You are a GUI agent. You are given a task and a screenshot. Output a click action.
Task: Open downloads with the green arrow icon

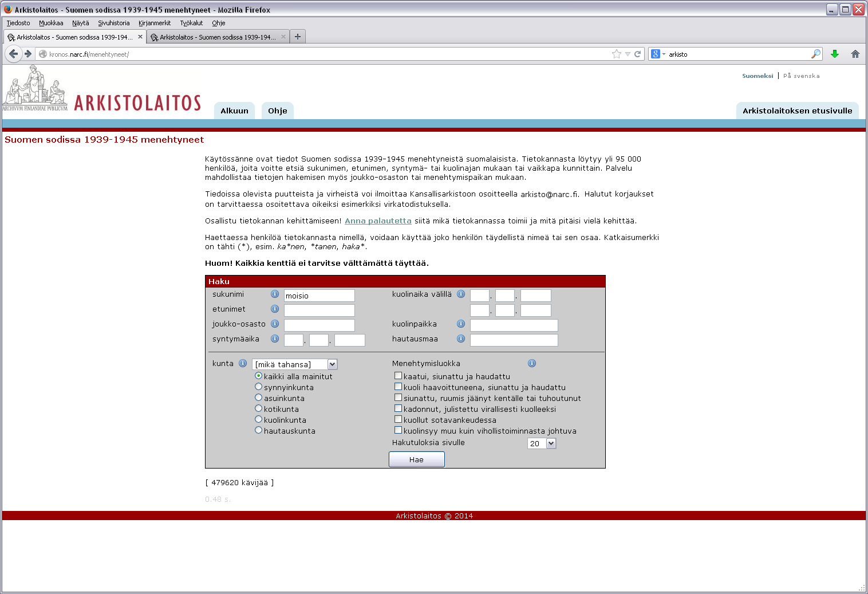pos(835,54)
